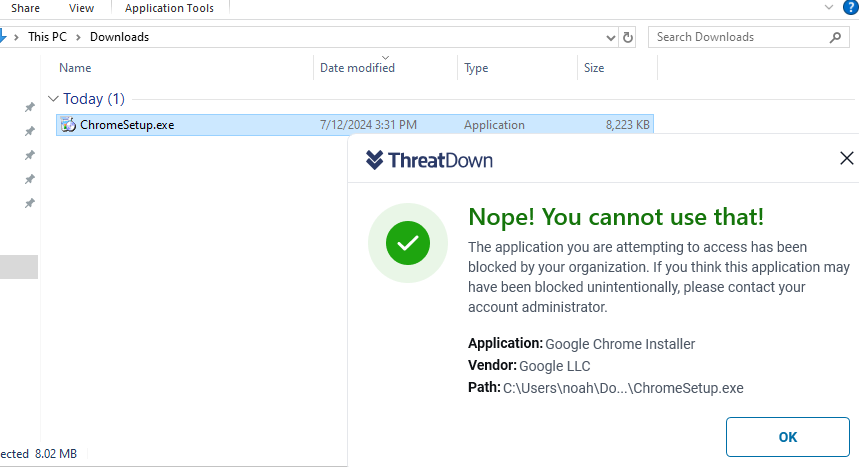Click the ThreatDown logo
The image size is (859, 467).
pyautogui.click(x=429, y=160)
